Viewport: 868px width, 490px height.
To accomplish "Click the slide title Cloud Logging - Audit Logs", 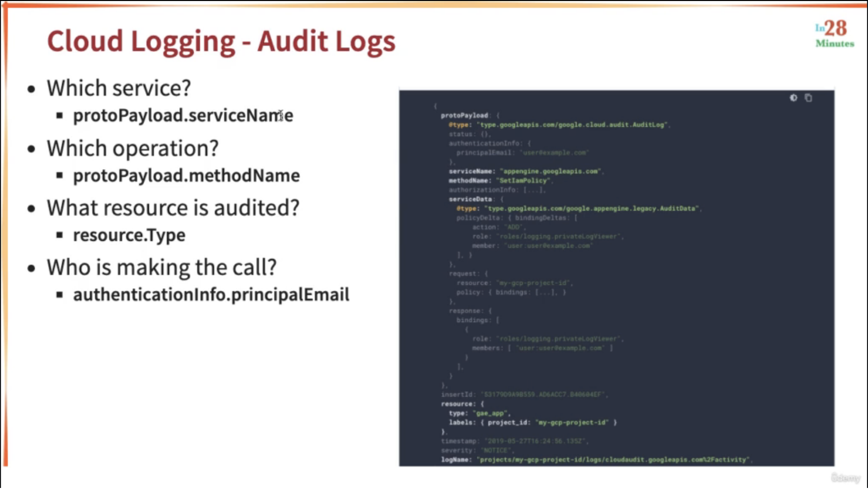I will pyautogui.click(x=221, y=41).
